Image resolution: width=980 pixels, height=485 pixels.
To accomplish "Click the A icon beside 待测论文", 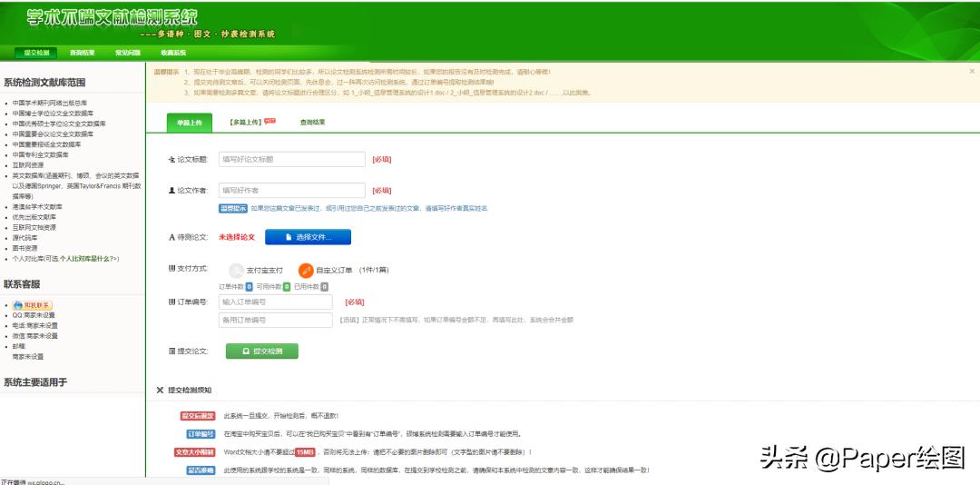I will pos(171,237).
